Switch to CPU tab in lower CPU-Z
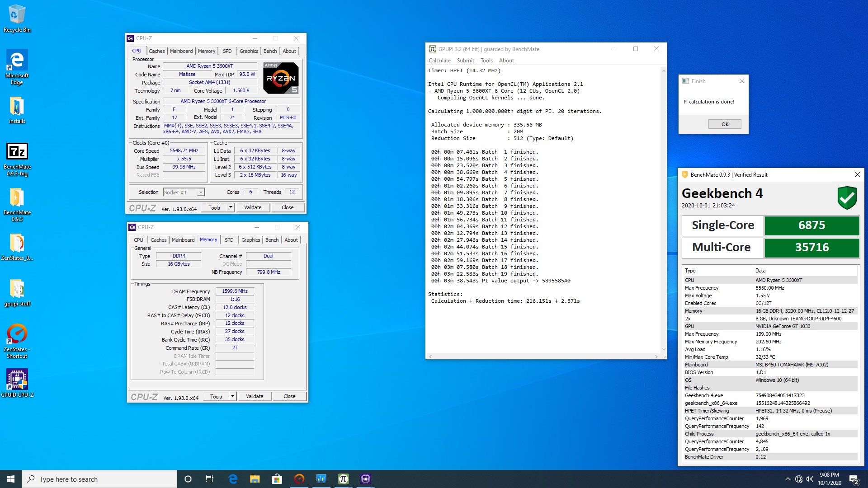868x488 pixels. click(138, 240)
